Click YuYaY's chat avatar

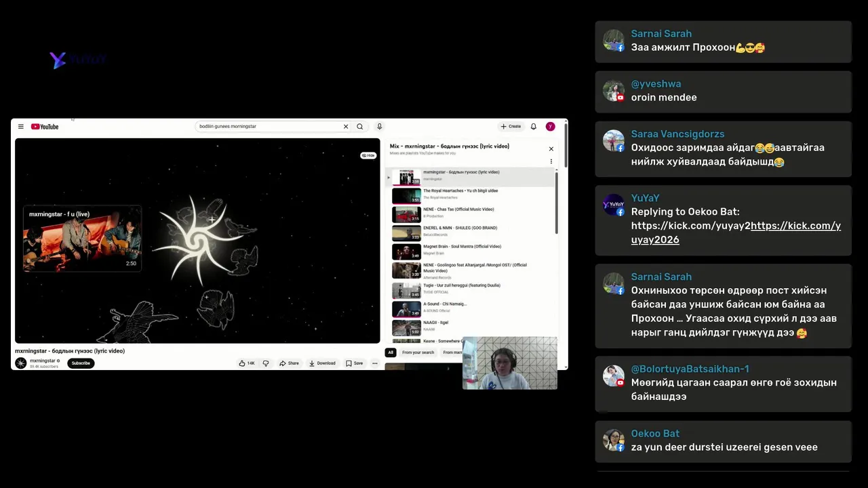pos(614,205)
